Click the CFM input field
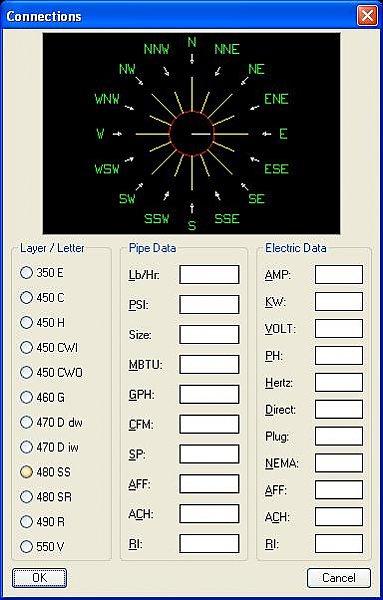The width and height of the screenshot is (383, 600). pyautogui.click(x=209, y=424)
